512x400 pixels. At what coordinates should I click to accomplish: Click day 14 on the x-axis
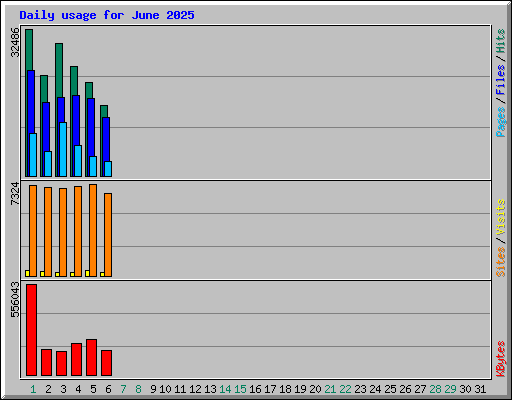225,389
